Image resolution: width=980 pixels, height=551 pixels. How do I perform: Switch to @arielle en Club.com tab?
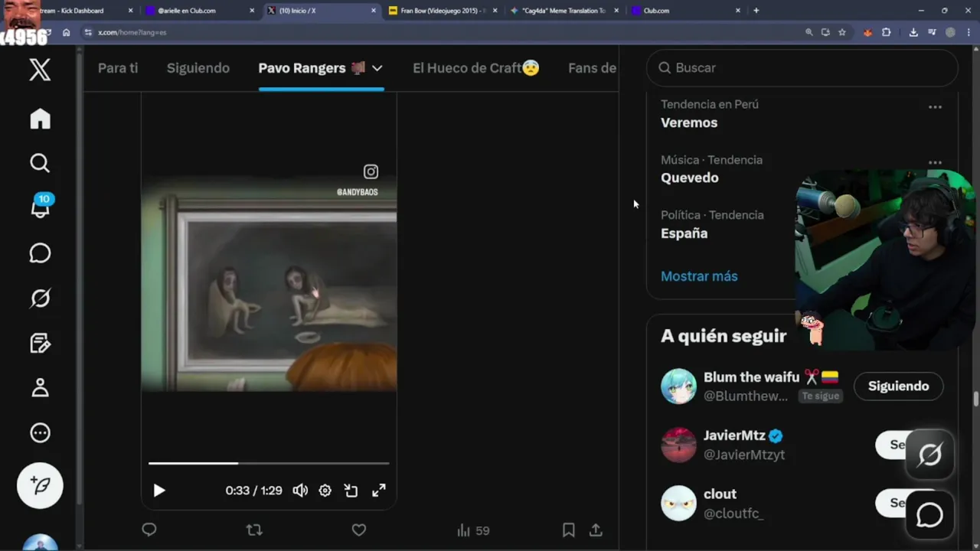click(x=201, y=11)
